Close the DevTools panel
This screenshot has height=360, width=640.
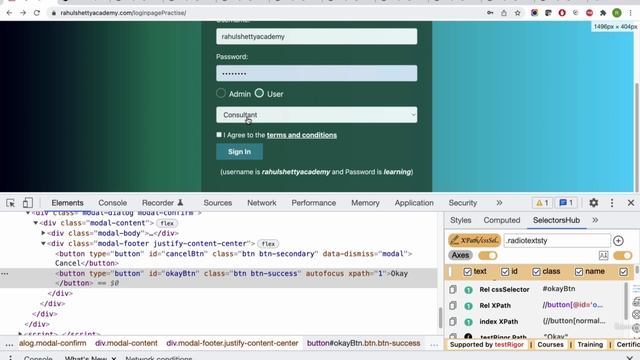pyautogui.click(x=631, y=202)
